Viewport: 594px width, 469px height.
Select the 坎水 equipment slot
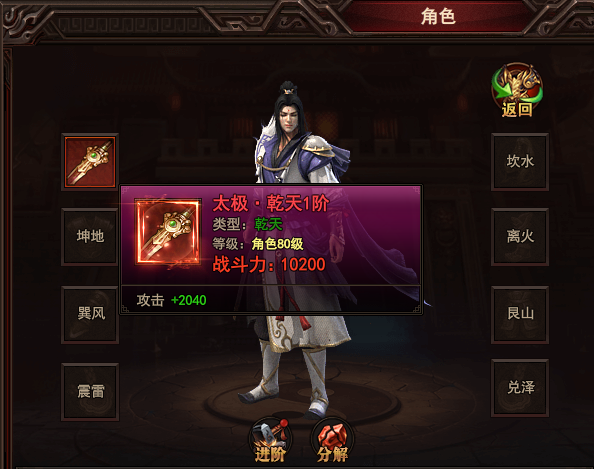pyautogui.click(x=520, y=162)
